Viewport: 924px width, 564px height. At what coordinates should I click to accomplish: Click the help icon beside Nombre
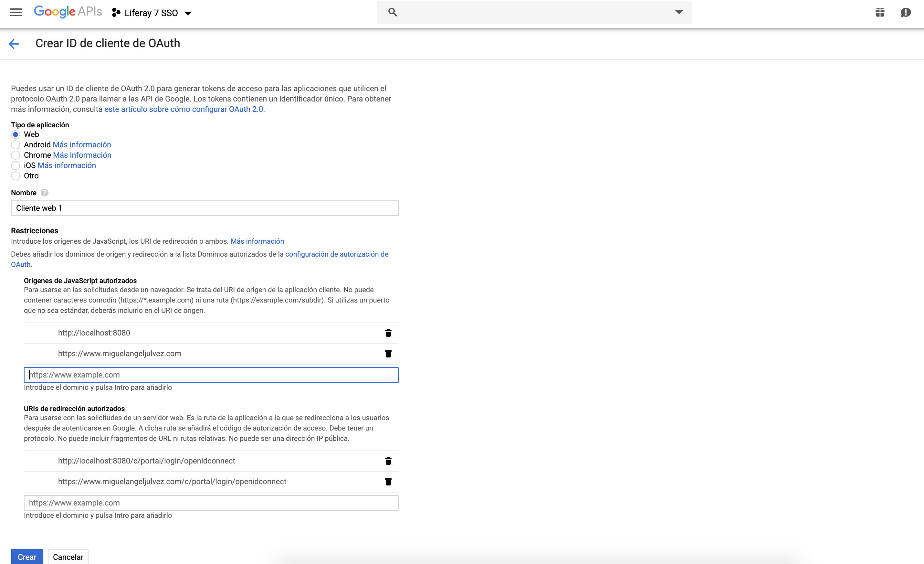tap(45, 193)
